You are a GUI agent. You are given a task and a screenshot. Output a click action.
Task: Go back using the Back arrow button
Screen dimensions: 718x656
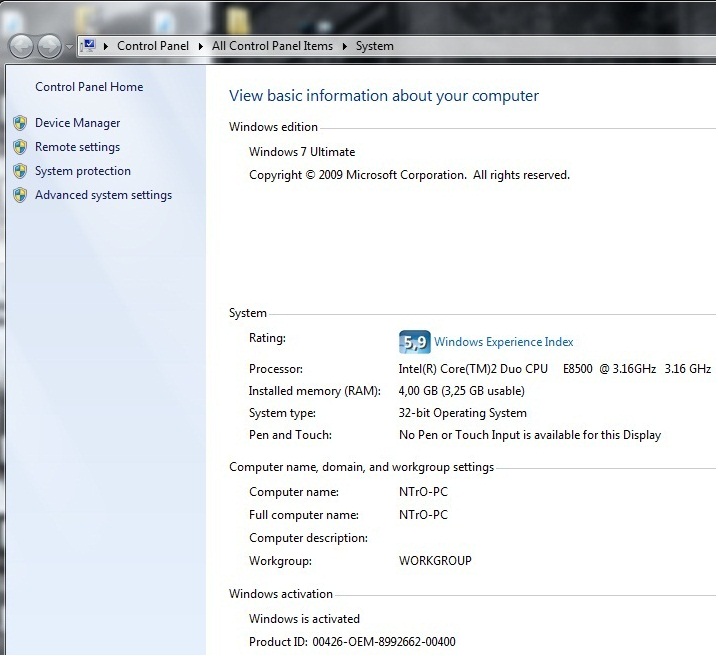pyautogui.click(x=21, y=46)
